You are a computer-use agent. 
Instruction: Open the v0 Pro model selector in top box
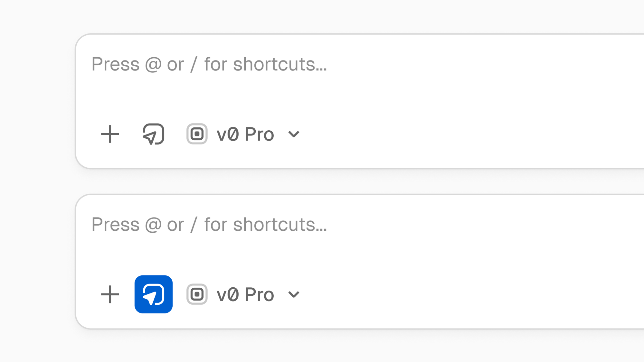click(x=245, y=134)
